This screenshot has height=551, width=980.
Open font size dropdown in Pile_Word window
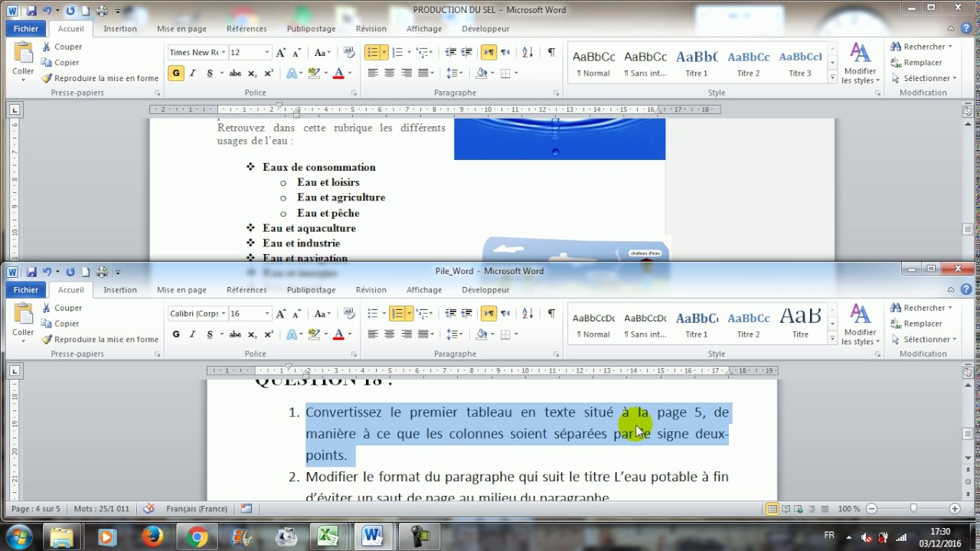(267, 314)
